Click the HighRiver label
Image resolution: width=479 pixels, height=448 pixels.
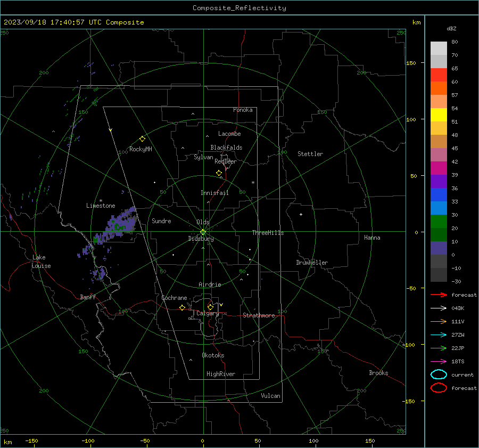click(x=221, y=374)
